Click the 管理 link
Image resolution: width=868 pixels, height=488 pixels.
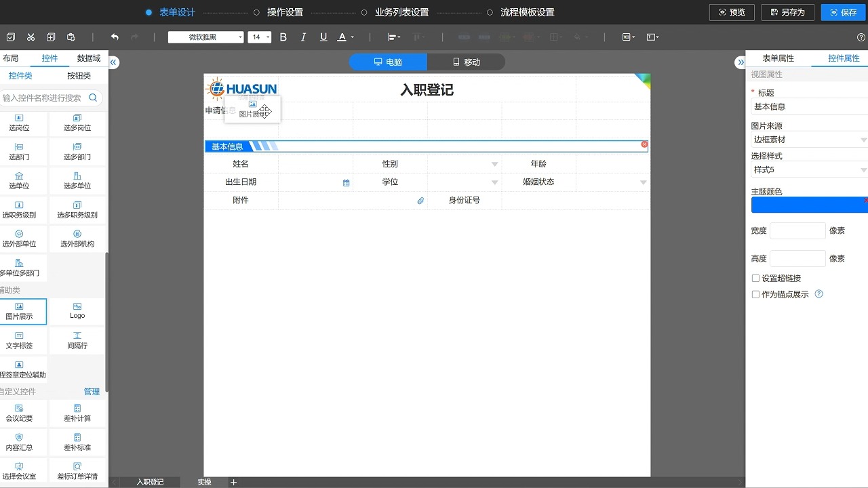tap(92, 392)
